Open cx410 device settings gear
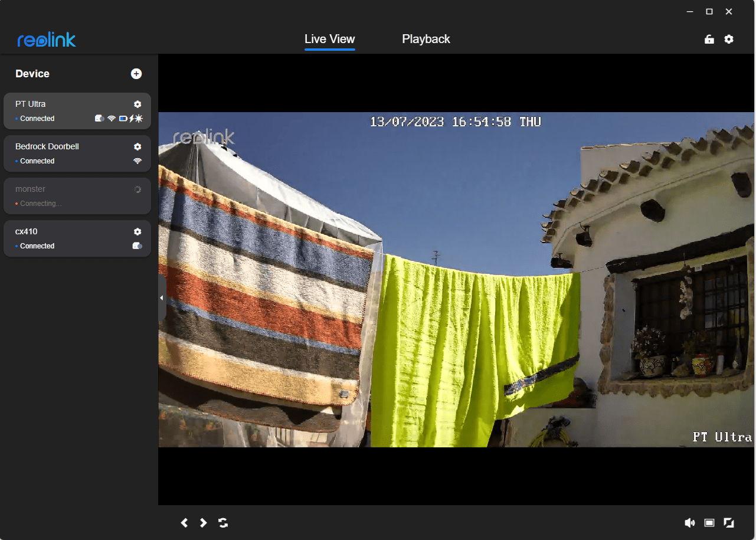Image resolution: width=756 pixels, height=540 pixels. click(138, 232)
